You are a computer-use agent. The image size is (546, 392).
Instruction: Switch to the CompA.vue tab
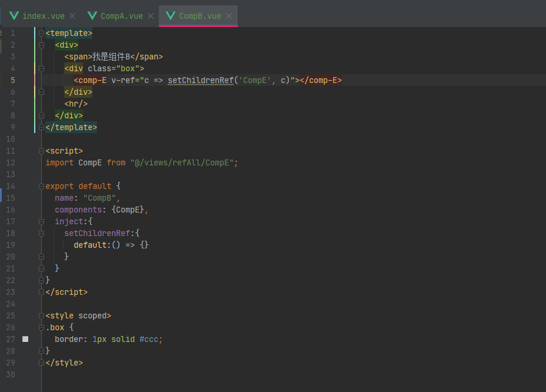tap(122, 16)
